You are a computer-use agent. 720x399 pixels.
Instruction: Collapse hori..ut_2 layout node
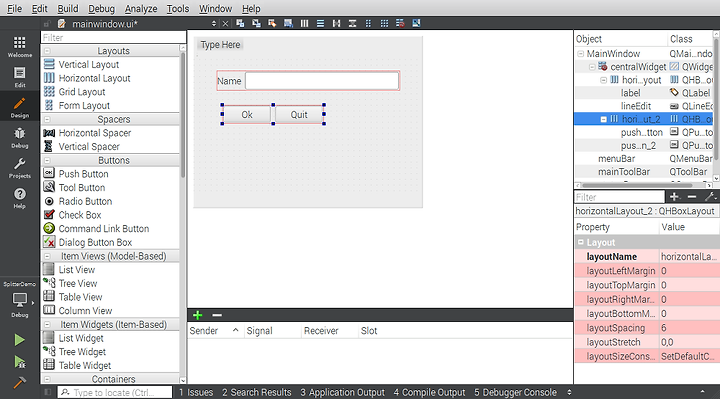[604, 119]
